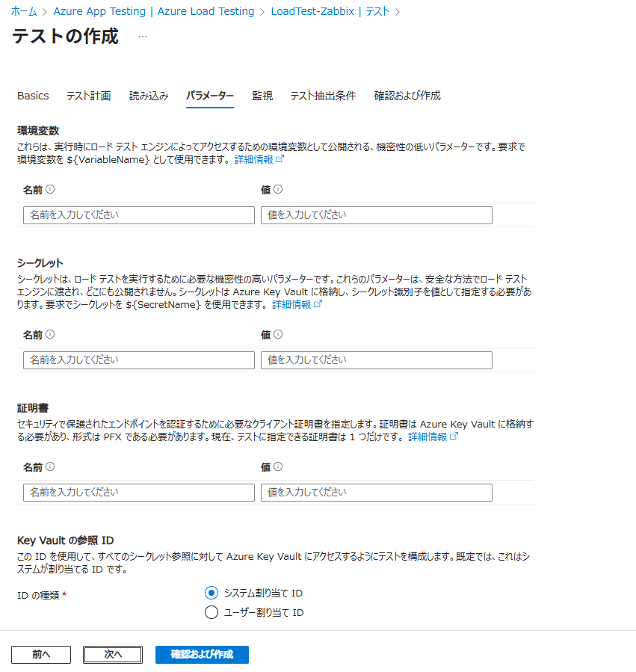Click the 環境変数 名前 input field
Screen dimensions: 636x672
click(x=139, y=215)
